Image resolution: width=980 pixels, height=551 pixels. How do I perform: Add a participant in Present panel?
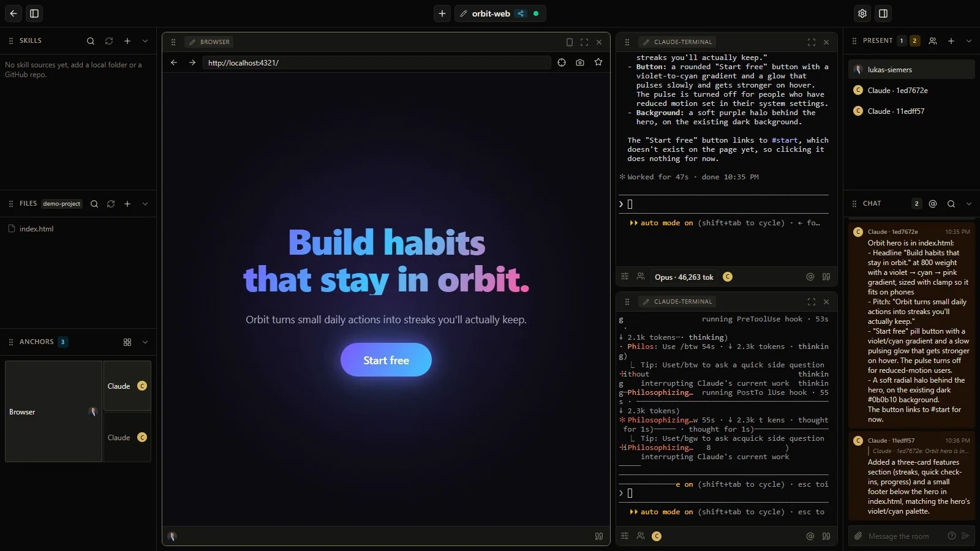951,41
